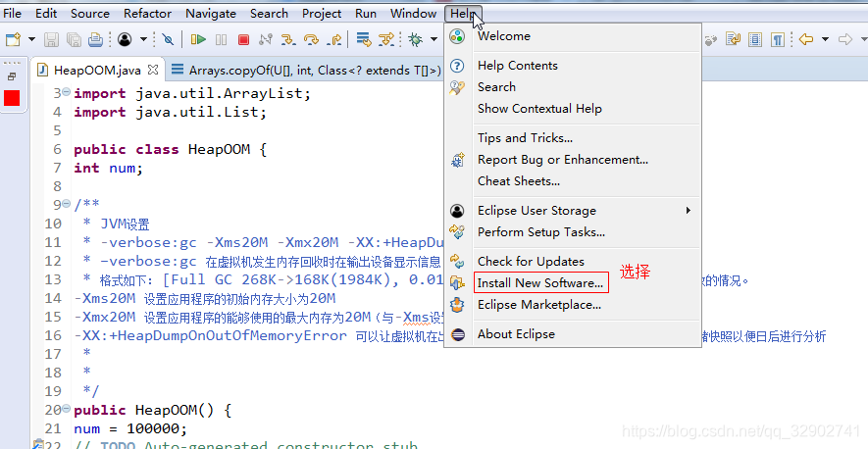The width and height of the screenshot is (868, 449).
Task: Click the Print toolbar icon
Action: pyautogui.click(x=96, y=39)
